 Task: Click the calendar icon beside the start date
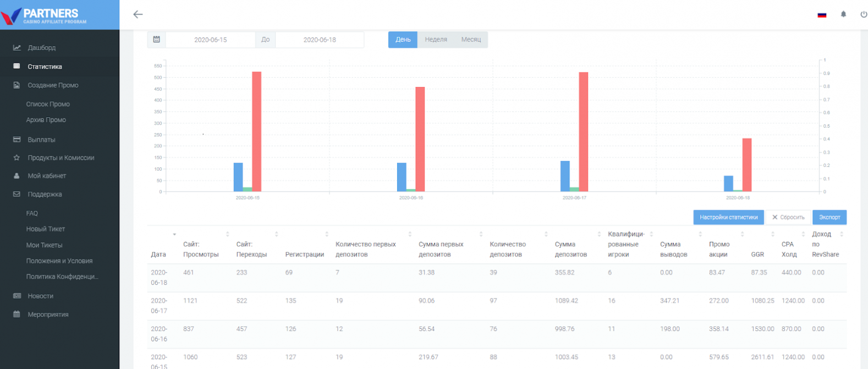coord(157,40)
